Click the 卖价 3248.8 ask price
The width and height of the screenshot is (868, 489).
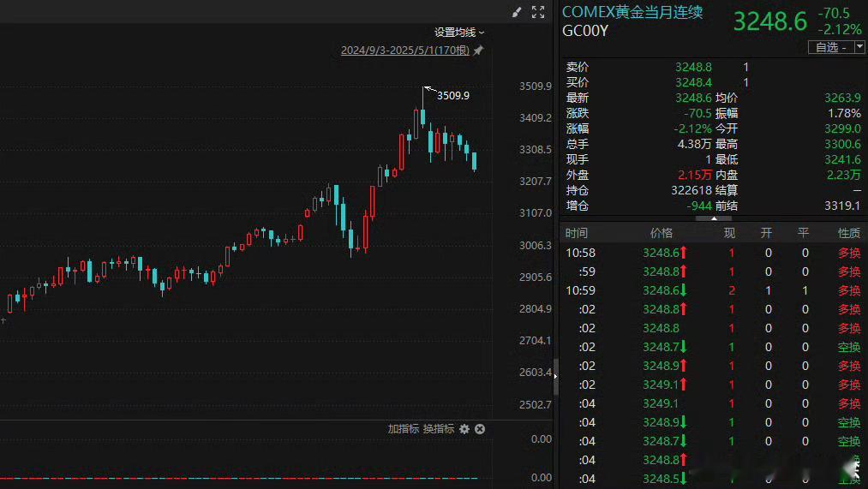[693, 67]
